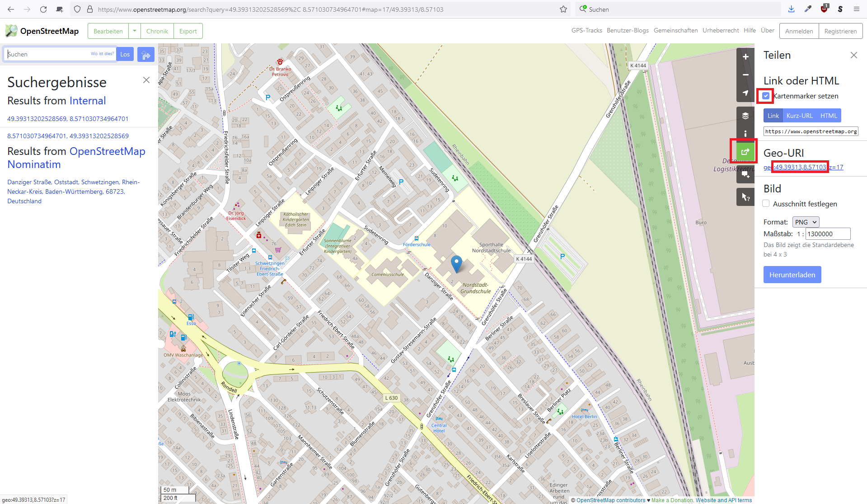Uncheck Kartenmarker setzen checkbox

tap(766, 96)
